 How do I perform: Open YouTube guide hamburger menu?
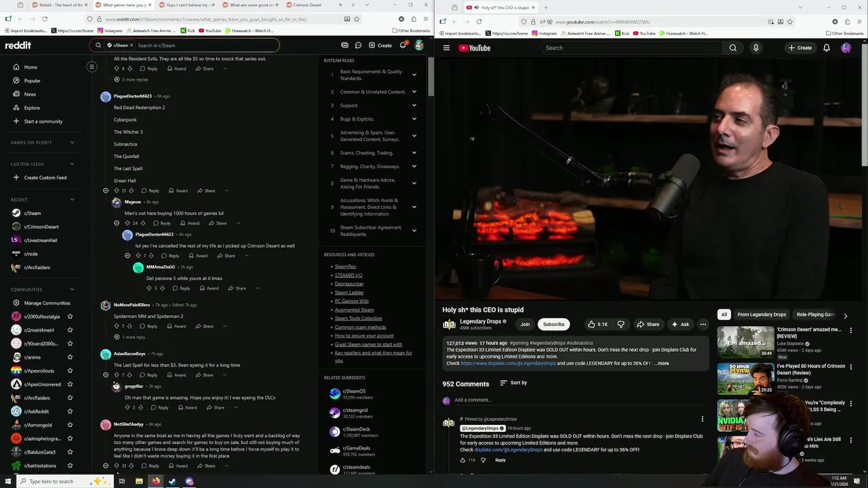pos(446,47)
